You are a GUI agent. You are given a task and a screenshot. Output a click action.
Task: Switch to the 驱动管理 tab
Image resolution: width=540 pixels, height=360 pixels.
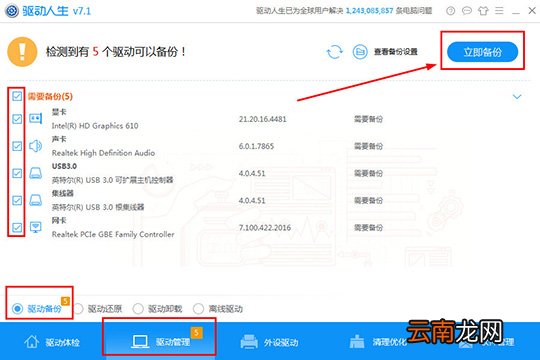160,342
